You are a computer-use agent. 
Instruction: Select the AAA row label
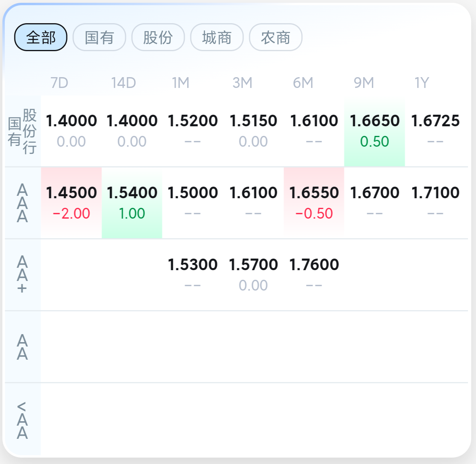pyautogui.click(x=22, y=203)
